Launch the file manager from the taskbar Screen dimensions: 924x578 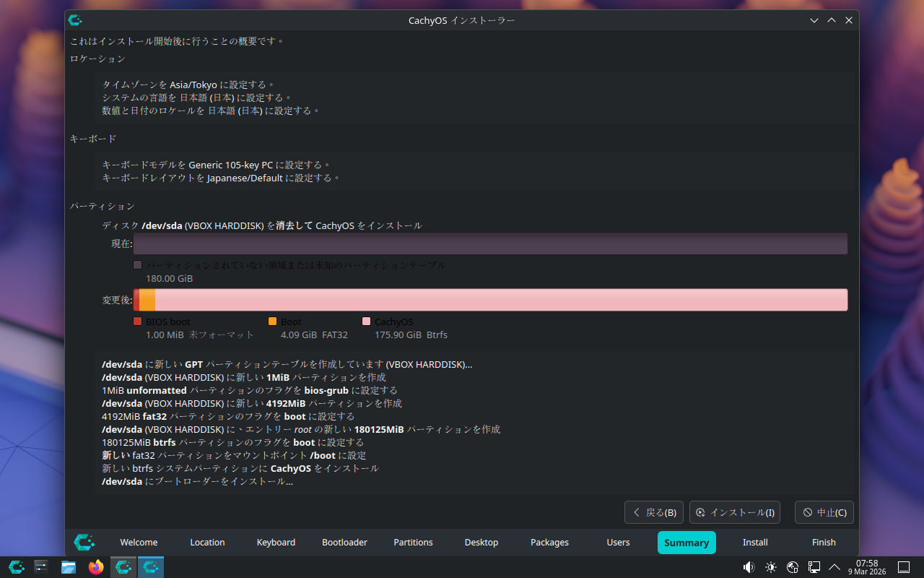(69, 567)
